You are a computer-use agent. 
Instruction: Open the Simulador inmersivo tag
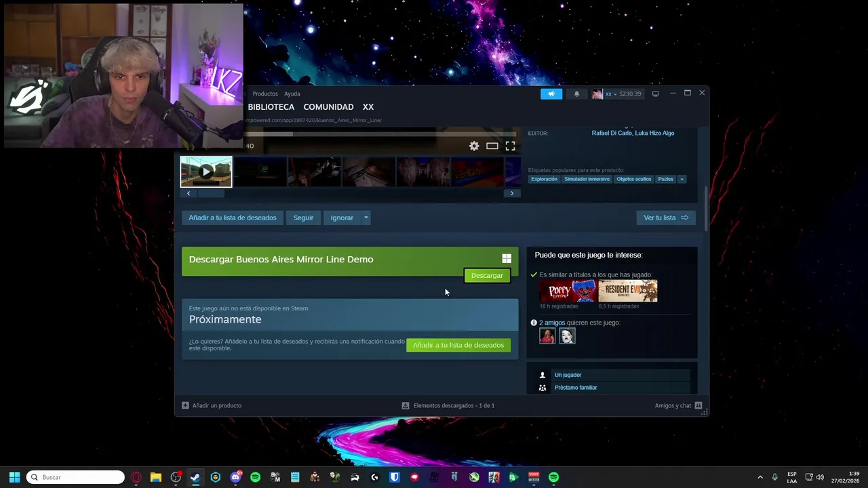(x=587, y=179)
